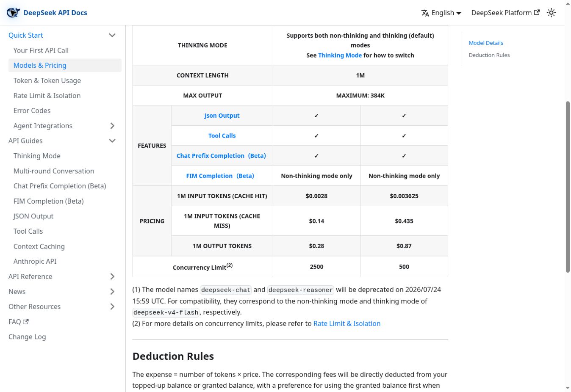Screen dimensions: 571x392
Task: Click the 500 concurrency limit value
Action: pyautogui.click(x=404, y=267)
